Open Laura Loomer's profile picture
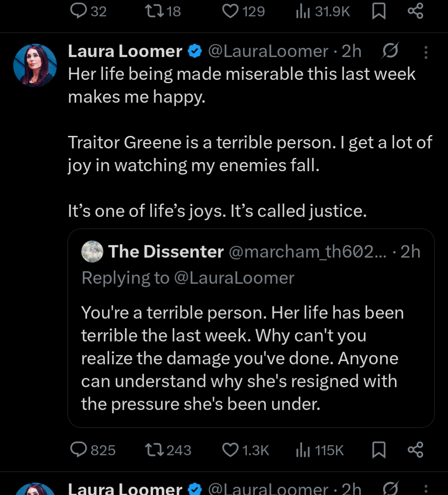448x495 pixels. coord(35,65)
